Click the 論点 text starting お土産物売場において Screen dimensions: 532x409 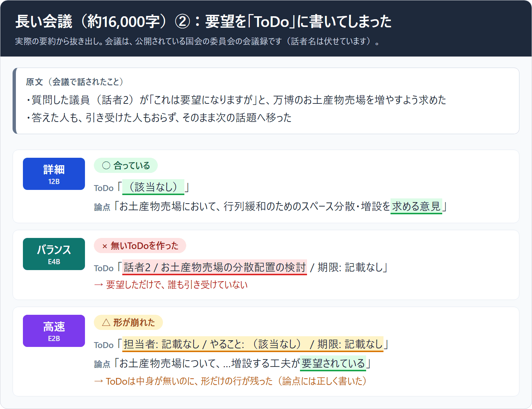coord(280,206)
